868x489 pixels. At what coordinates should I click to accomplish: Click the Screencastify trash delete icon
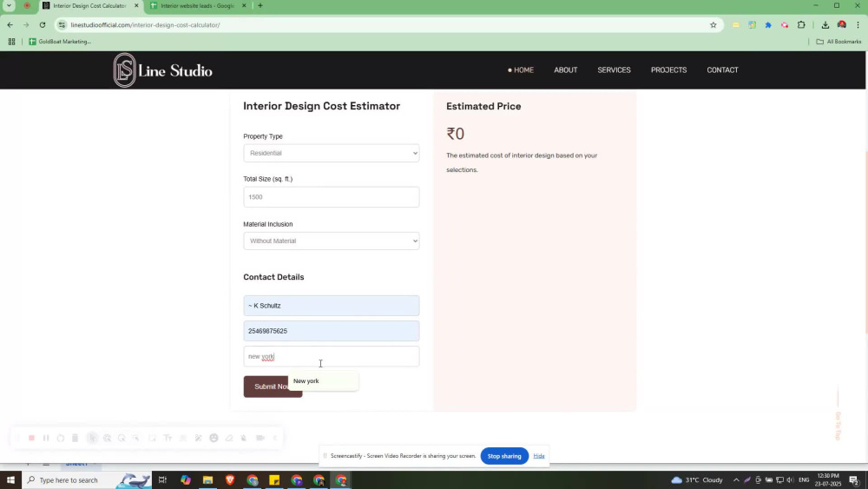click(x=75, y=438)
